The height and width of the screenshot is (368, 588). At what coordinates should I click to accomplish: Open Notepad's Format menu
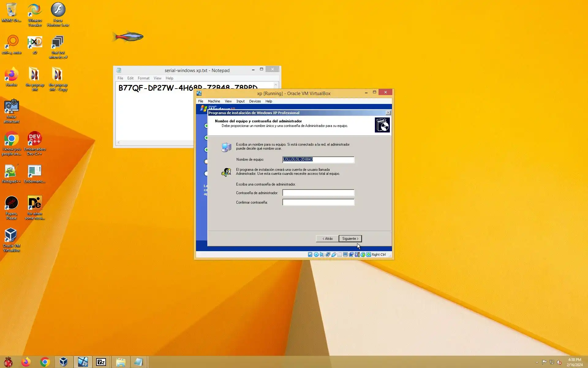[143, 78]
